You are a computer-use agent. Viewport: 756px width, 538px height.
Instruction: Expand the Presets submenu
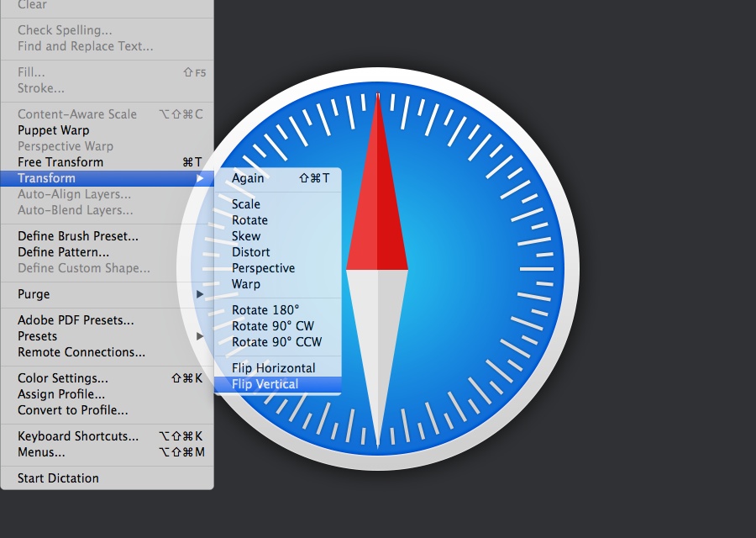[107, 336]
